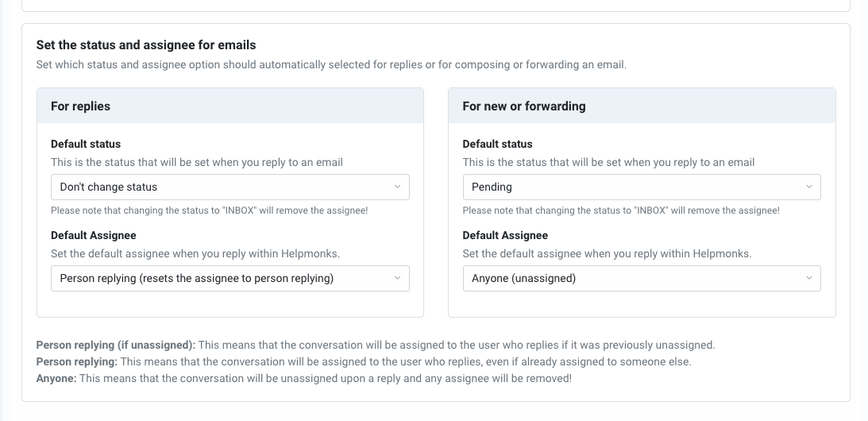Open the Pending default status dropdown
This screenshot has height=421, width=868.
tap(642, 187)
